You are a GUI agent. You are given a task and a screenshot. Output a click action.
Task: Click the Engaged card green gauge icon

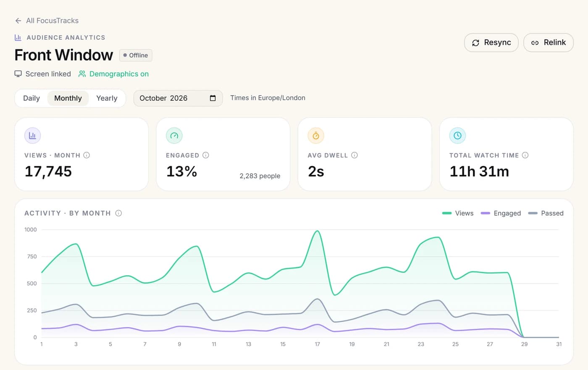pos(174,135)
